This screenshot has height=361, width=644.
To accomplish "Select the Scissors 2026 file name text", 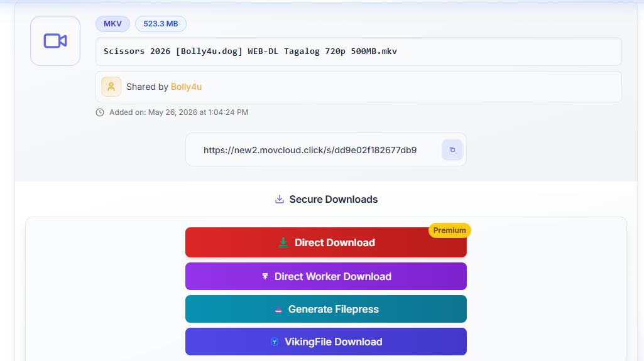I will click(250, 51).
